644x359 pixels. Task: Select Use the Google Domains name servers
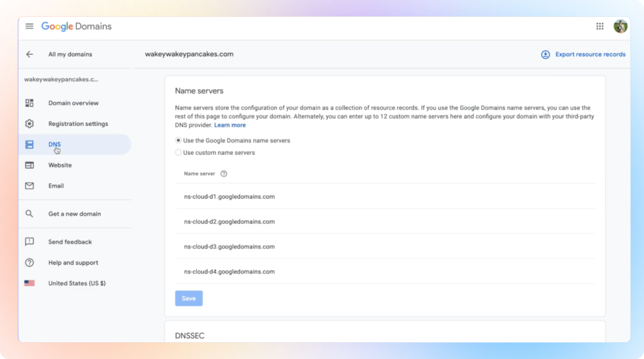[178, 140]
